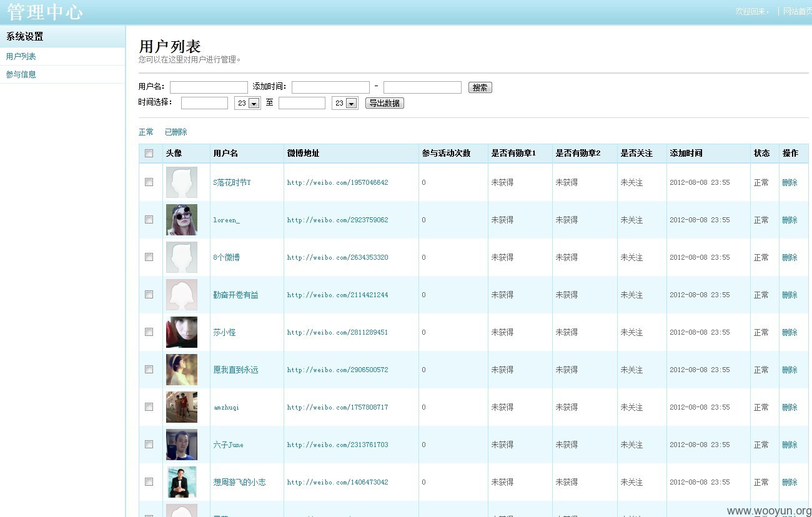Screen dimensions: 812x517
Task: Click the 导出数据 export button
Action: pyautogui.click(x=385, y=103)
